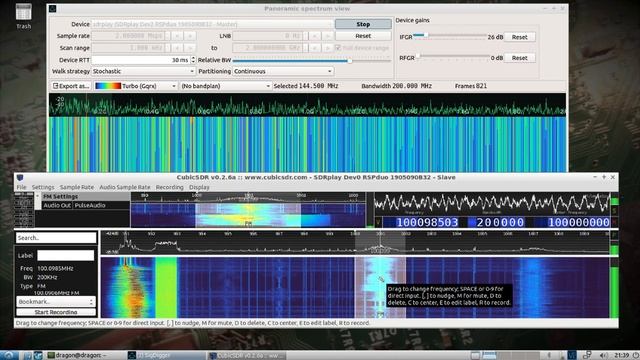Click the clock showing 21:39
640x360 pixels.
tap(621, 356)
